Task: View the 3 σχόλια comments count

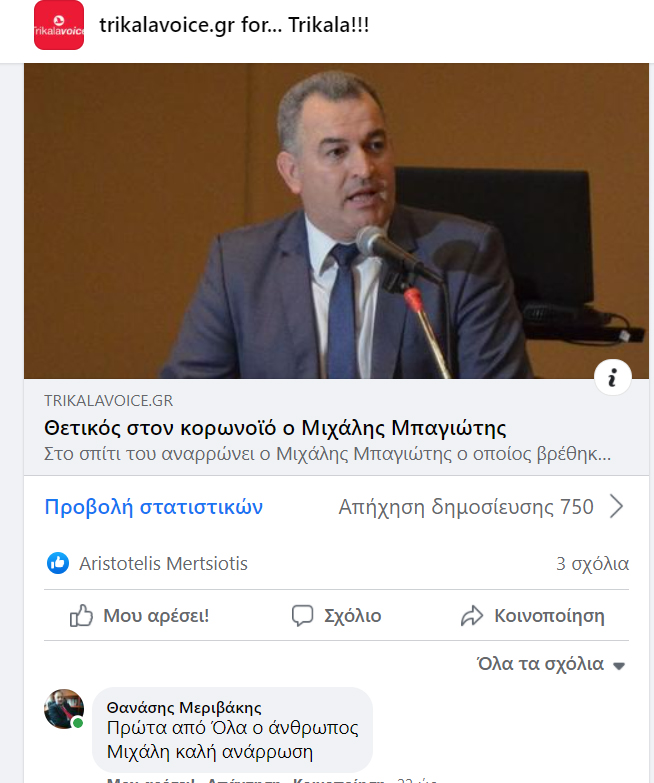Action: pyautogui.click(x=593, y=564)
